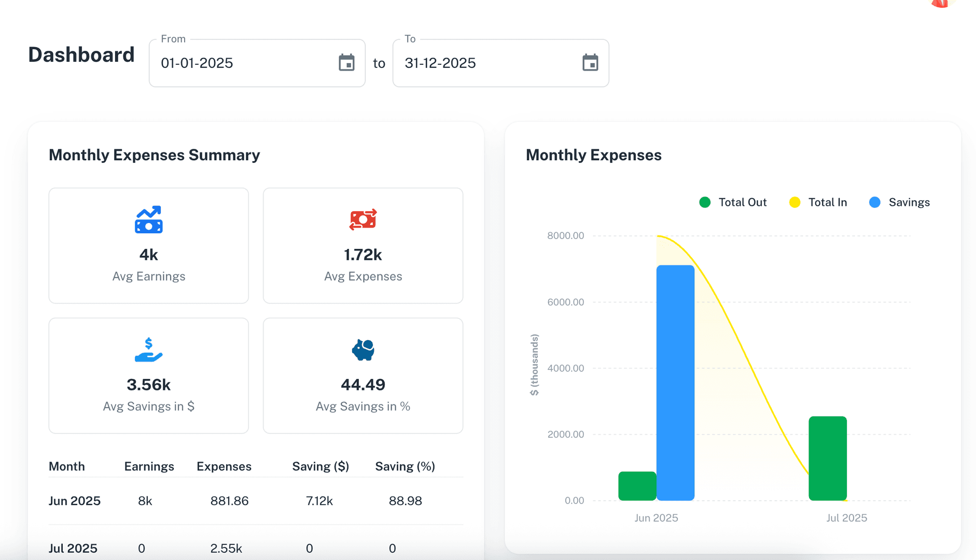The height and width of the screenshot is (560, 976).
Task: Click the 8k earnings cell
Action: pos(145,501)
